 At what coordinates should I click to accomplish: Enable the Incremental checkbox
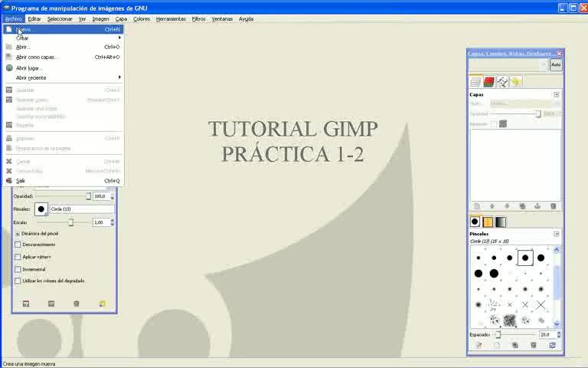coord(18,269)
